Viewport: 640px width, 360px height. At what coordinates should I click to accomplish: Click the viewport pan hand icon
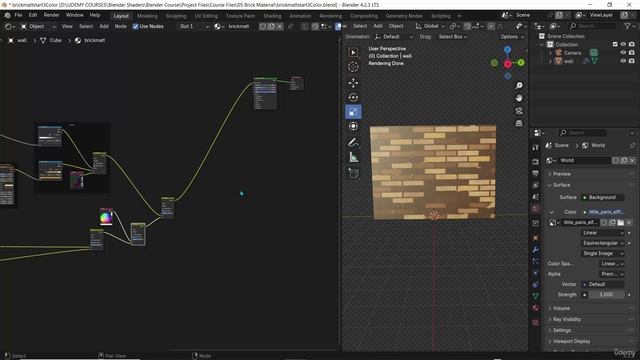click(x=519, y=98)
